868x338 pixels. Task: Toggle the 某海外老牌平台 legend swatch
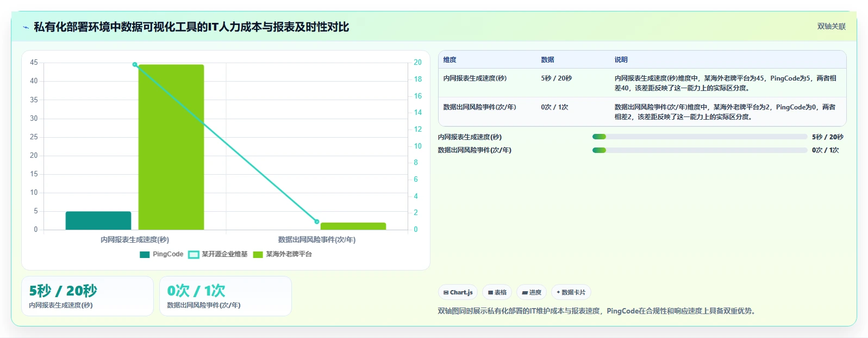click(258, 254)
